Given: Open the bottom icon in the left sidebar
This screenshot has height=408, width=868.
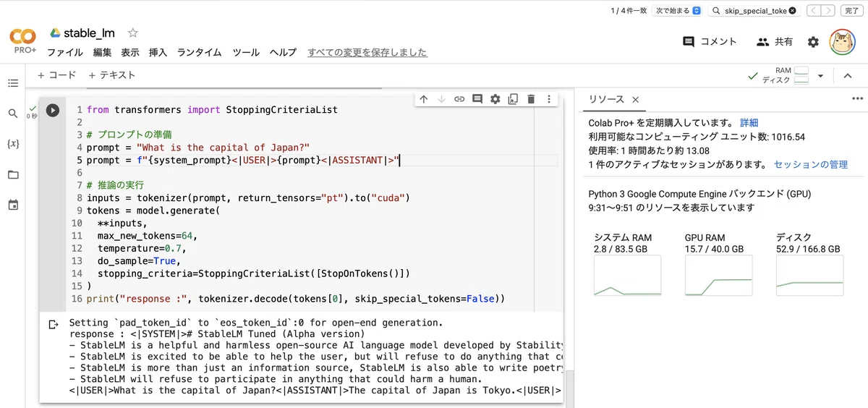Looking at the screenshot, I should 12,205.
